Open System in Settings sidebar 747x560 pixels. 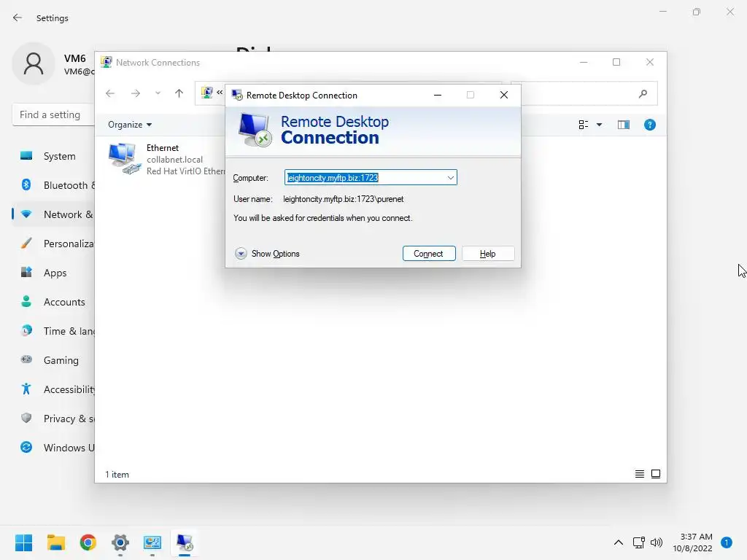point(53,156)
